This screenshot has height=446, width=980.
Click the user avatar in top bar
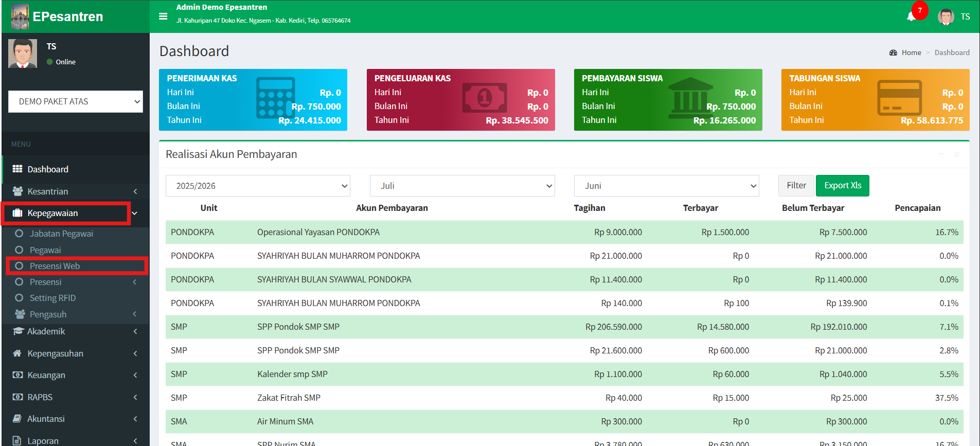click(x=946, y=16)
